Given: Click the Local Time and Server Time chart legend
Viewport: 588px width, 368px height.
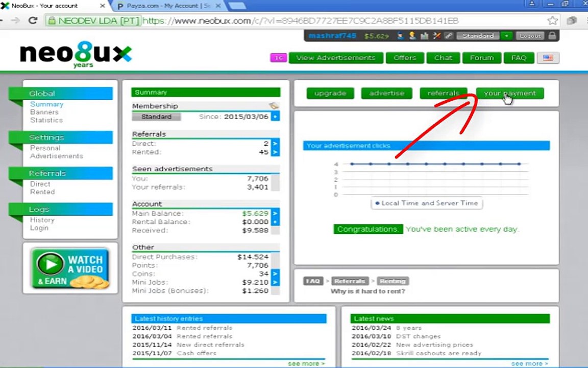Looking at the screenshot, I should [x=427, y=203].
